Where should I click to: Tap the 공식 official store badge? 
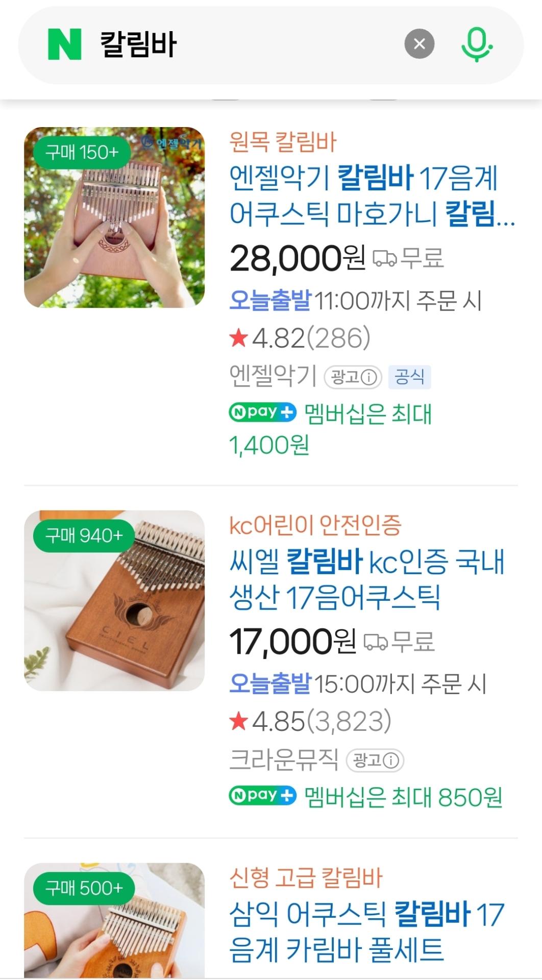(409, 377)
